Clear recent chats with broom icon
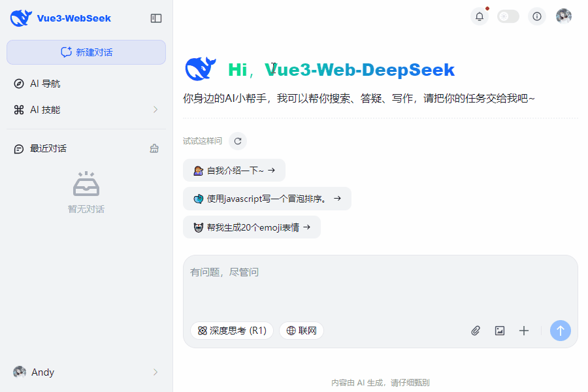The width and height of the screenshot is (588, 392). [x=154, y=148]
